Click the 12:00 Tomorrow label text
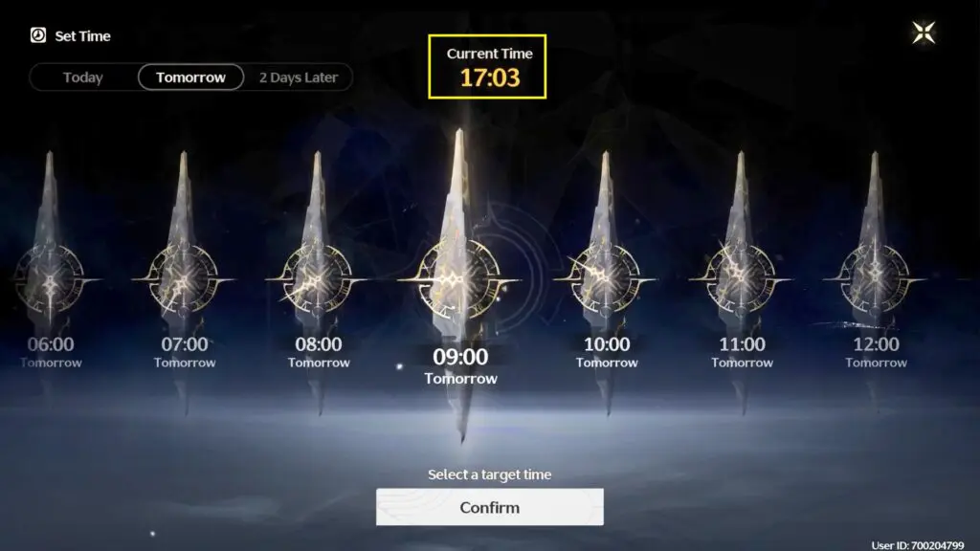This screenshot has height=551, width=980. [x=876, y=352]
